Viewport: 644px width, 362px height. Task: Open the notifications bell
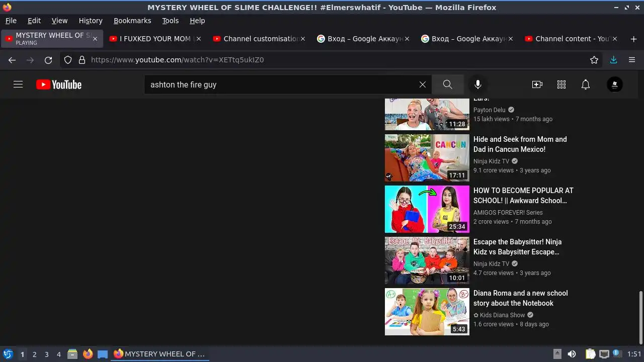coord(586,84)
